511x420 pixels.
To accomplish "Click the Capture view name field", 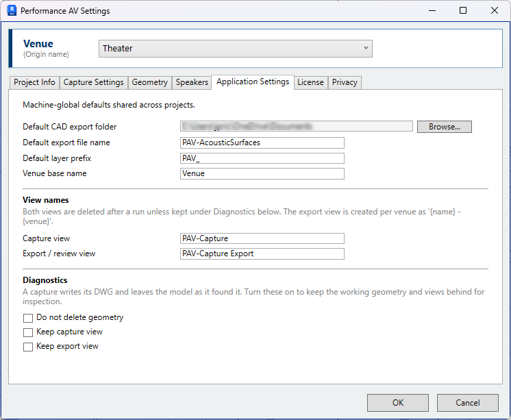I will pos(262,238).
